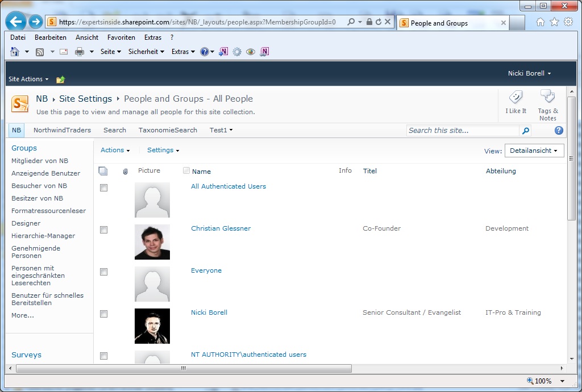Open the Settings dropdown

163,150
